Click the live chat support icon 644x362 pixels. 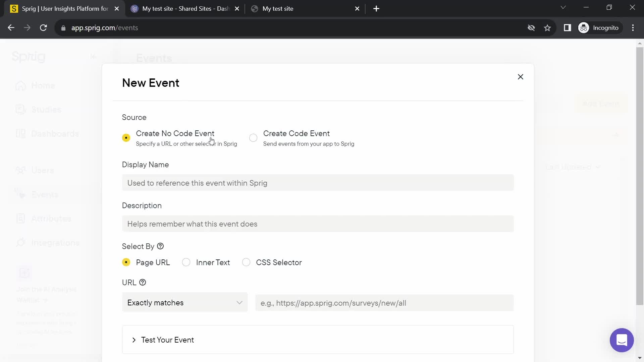tap(622, 340)
